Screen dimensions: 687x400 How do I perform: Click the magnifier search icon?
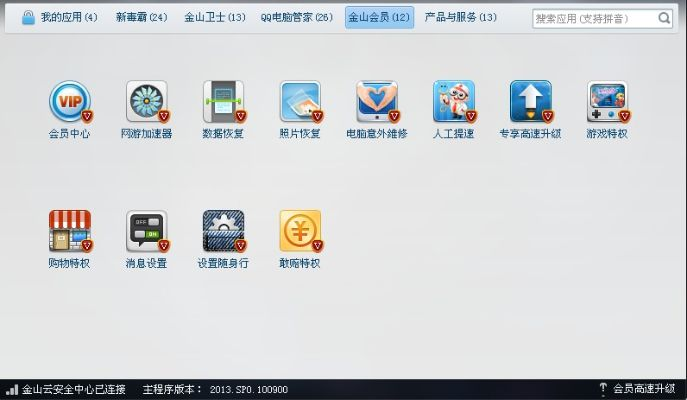tap(664, 18)
